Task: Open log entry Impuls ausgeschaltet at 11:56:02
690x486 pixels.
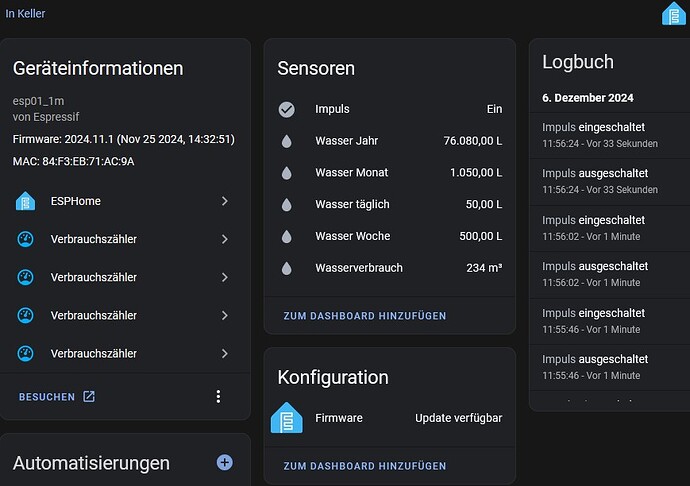Action: click(x=609, y=274)
